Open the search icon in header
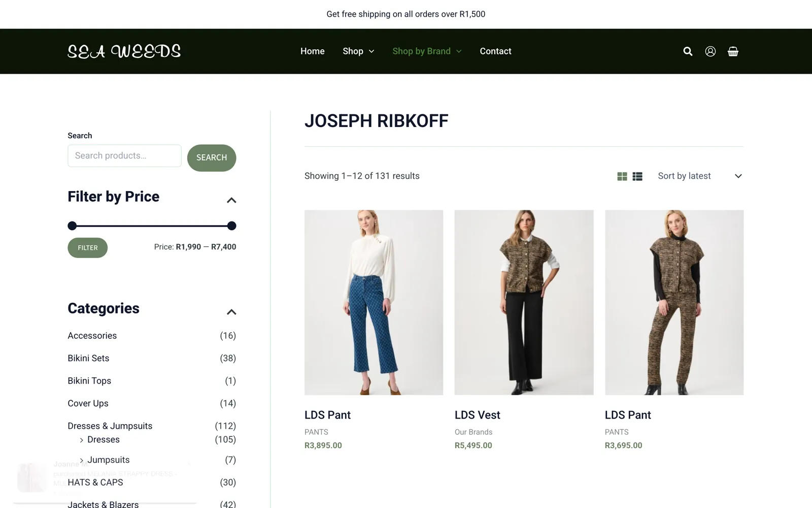The width and height of the screenshot is (812, 508). point(688,51)
